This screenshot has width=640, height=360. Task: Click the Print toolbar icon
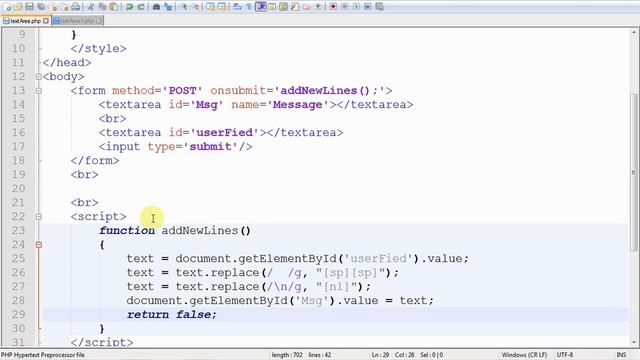click(76, 7)
